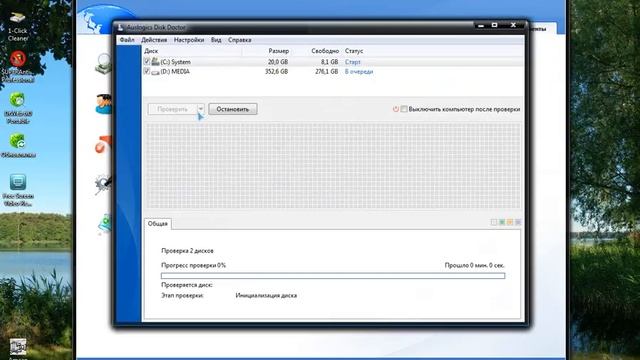Uncheck the (C:) System disk checkbox

pos(147,61)
